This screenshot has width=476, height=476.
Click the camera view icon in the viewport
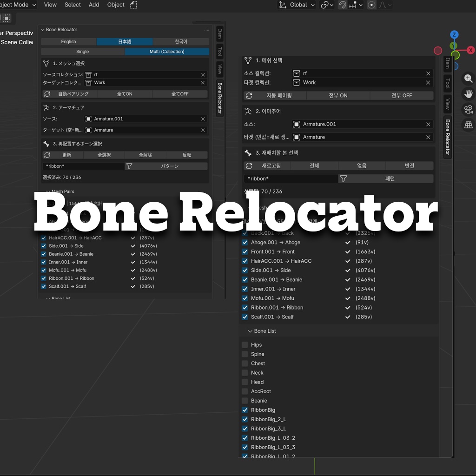click(469, 109)
